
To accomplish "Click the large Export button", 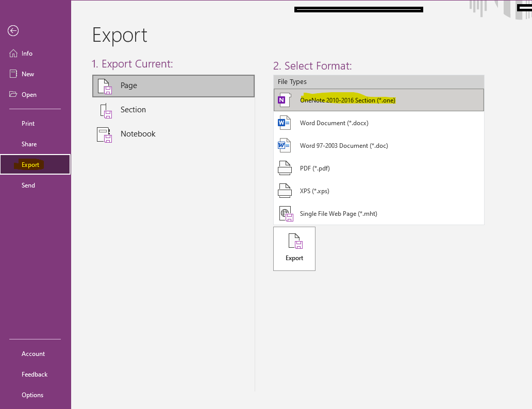I will [x=294, y=249].
